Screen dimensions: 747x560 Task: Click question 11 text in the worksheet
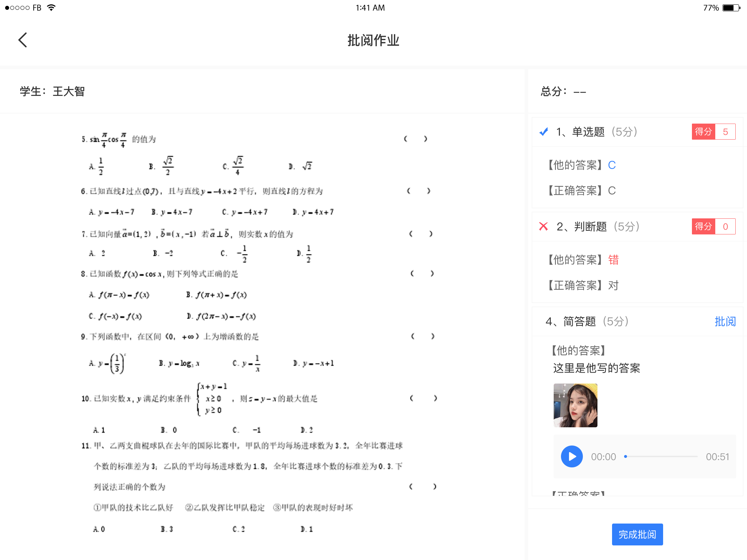[x=242, y=466]
